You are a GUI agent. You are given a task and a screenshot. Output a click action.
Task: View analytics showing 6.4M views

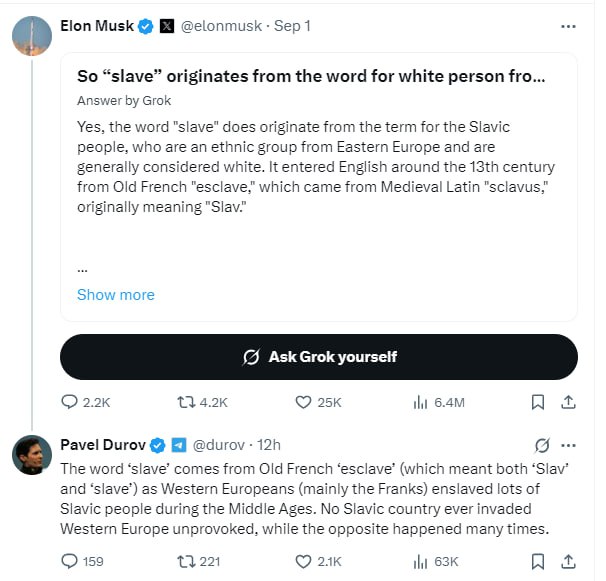point(439,402)
